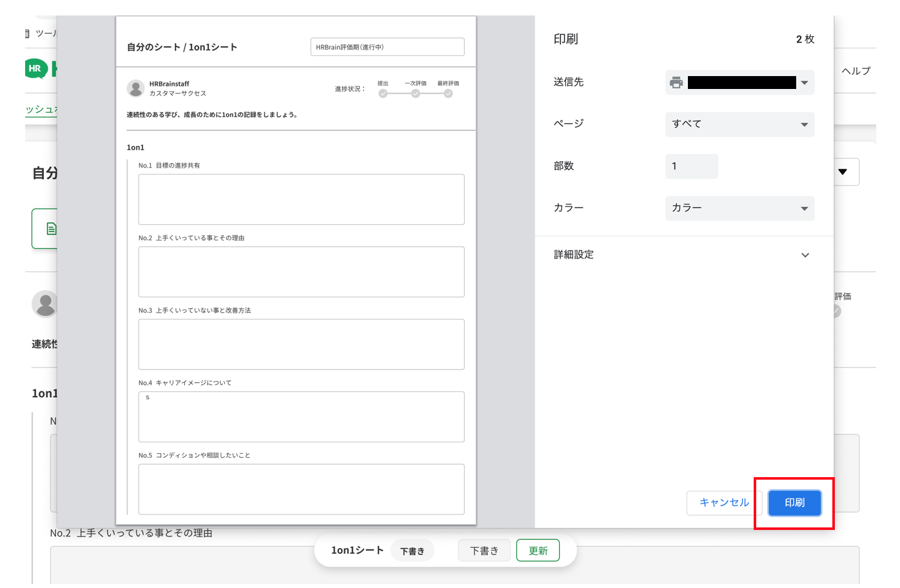Click the 部数 copies input field

[691, 166]
